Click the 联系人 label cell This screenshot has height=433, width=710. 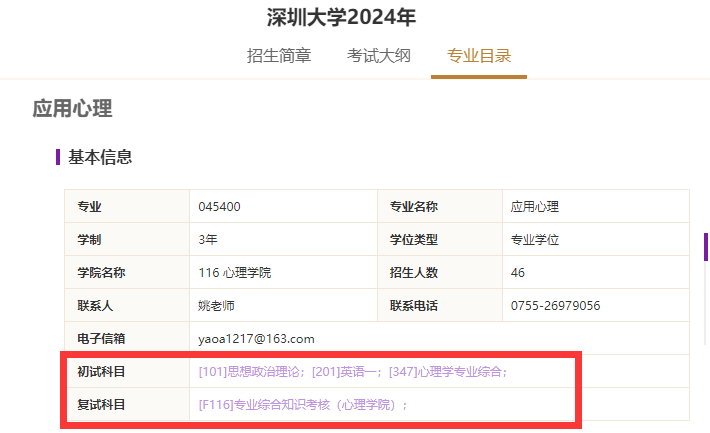(127, 306)
